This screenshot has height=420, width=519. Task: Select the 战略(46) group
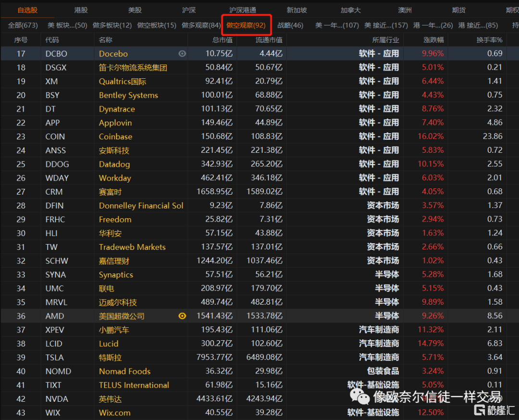tap(290, 25)
